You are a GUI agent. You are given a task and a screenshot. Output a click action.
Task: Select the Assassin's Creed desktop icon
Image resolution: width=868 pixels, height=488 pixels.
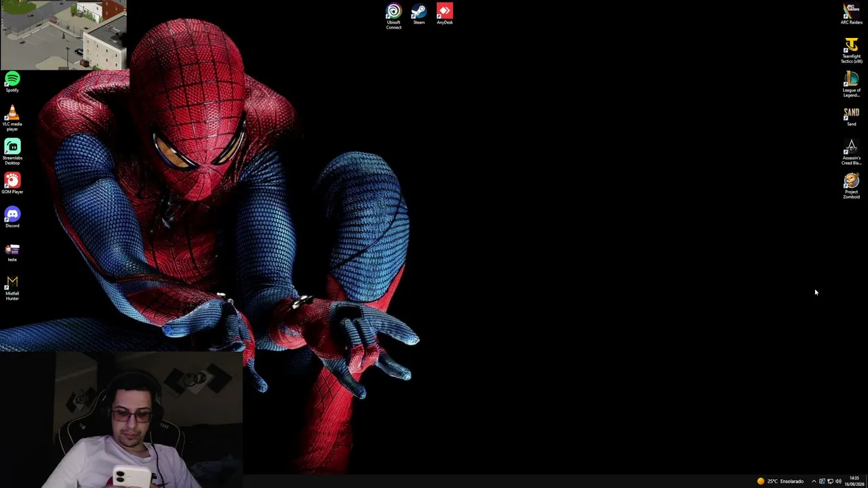click(851, 152)
